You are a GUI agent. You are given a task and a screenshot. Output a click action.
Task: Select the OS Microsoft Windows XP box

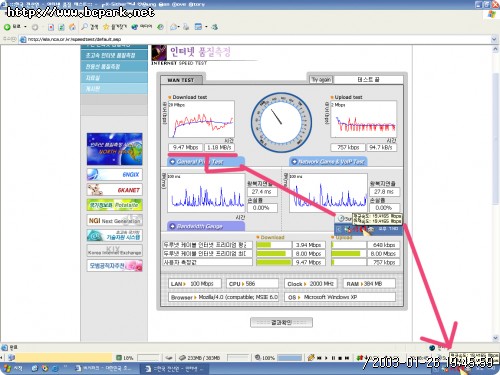pos(340,297)
